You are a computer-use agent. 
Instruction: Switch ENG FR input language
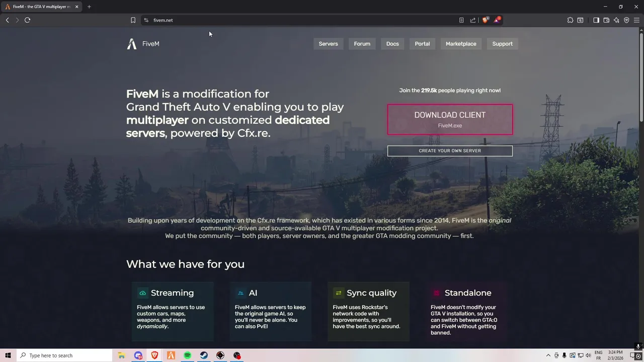[x=599, y=355]
